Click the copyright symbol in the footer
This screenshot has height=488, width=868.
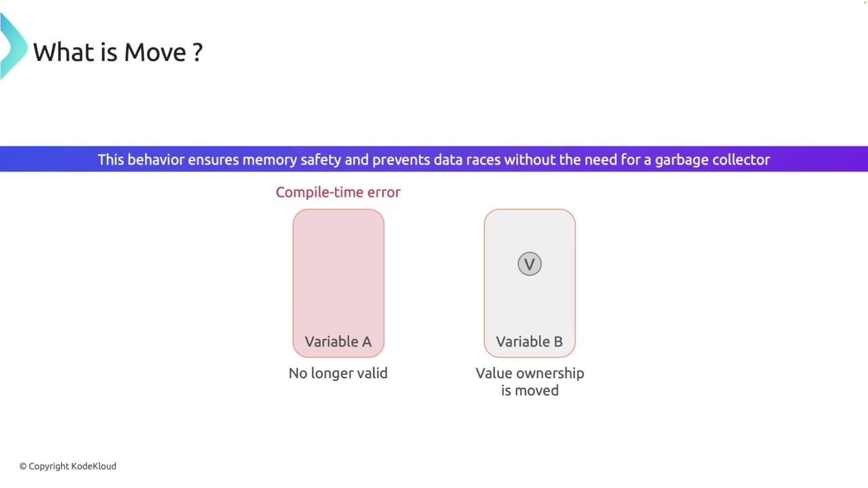(23, 466)
